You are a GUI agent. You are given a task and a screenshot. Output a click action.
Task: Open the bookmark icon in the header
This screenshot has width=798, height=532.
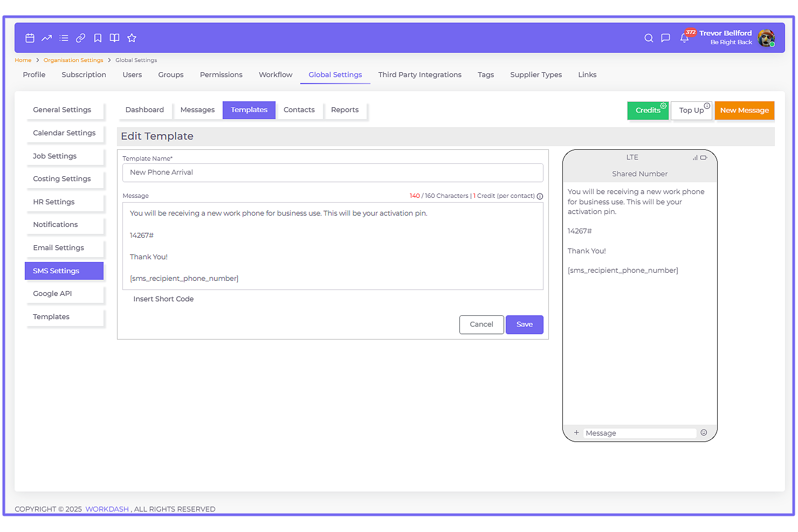tap(98, 38)
